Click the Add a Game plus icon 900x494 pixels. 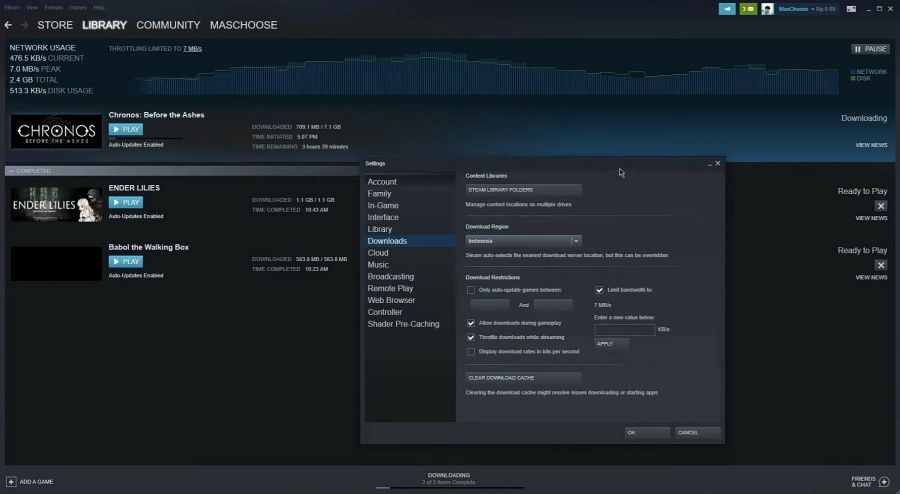click(11, 482)
